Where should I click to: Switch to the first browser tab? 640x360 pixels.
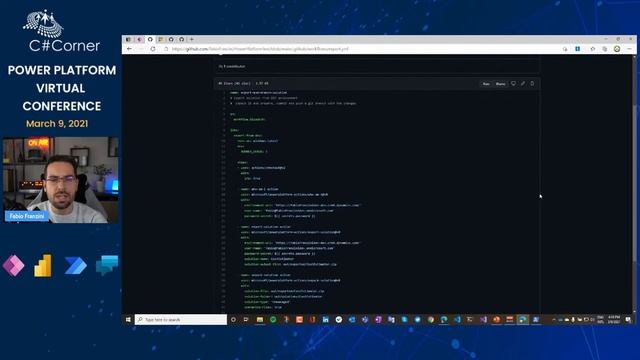point(128,40)
